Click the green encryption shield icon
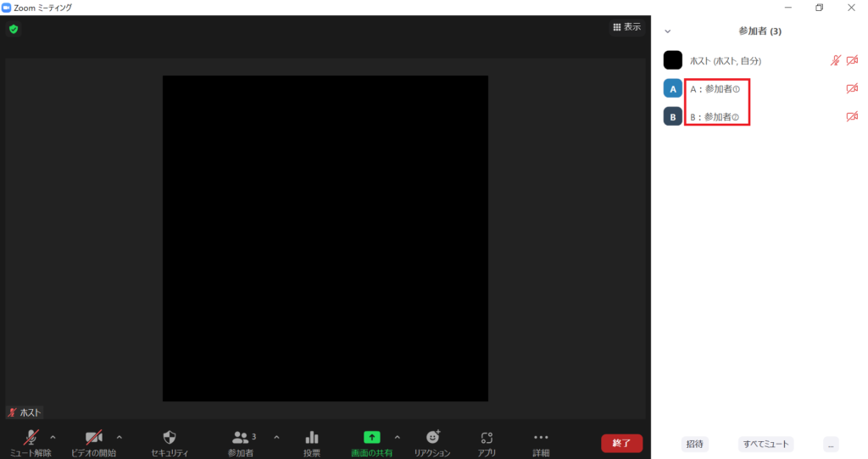The width and height of the screenshot is (868, 459). coord(14,29)
